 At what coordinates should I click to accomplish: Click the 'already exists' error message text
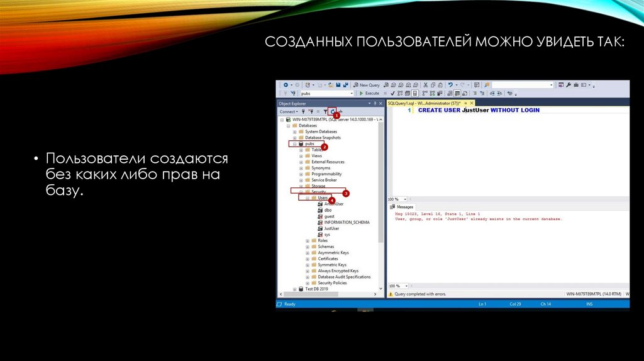tap(478, 219)
